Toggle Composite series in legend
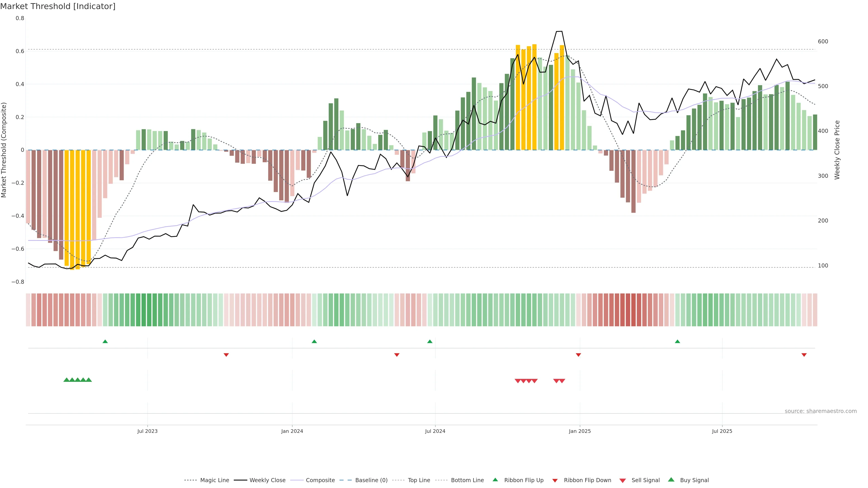 point(320,480)
